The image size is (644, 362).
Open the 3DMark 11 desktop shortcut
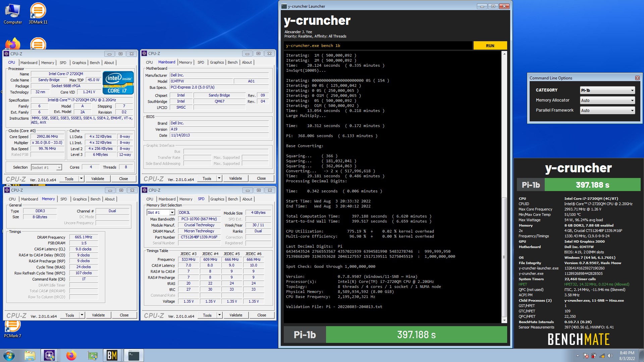coord(38,14)
